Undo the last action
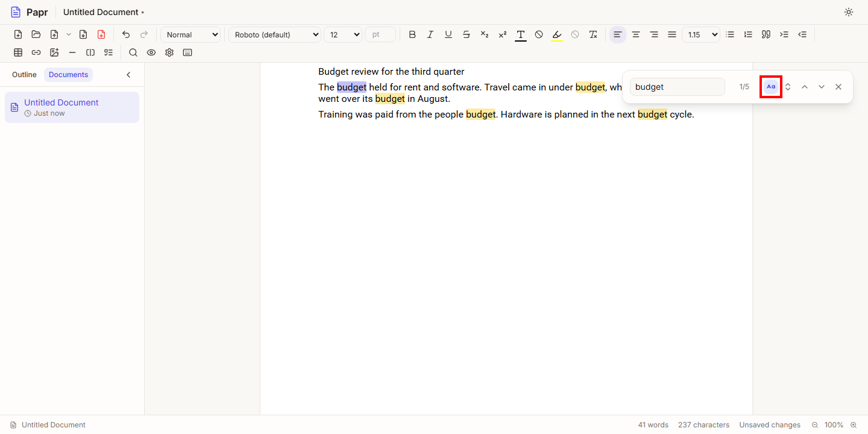 [126, 34]
